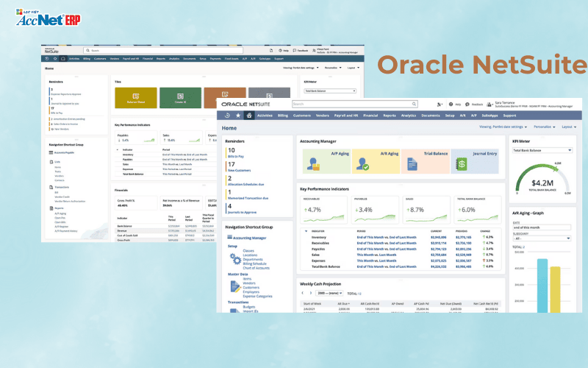Click $4.2M KPI meter gauge

click(542, 179)
